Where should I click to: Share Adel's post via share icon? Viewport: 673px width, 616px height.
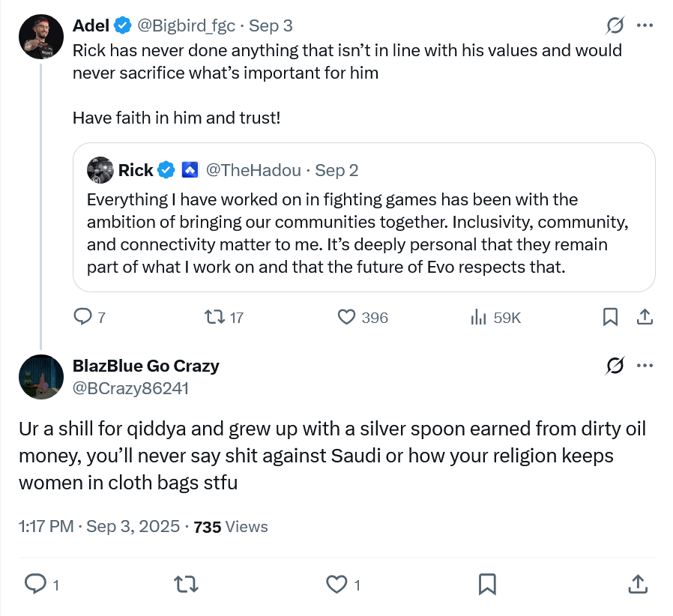coord(644,317)
